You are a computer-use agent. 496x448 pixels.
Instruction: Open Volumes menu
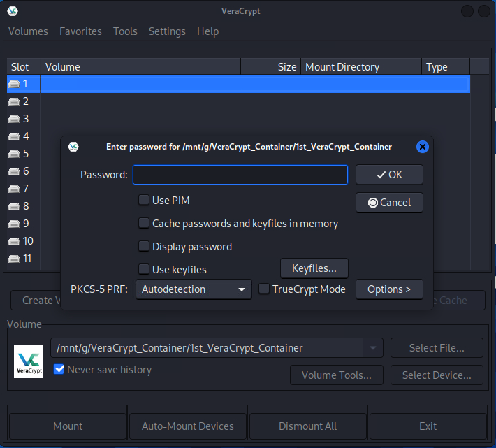click(x=28, y=31)
